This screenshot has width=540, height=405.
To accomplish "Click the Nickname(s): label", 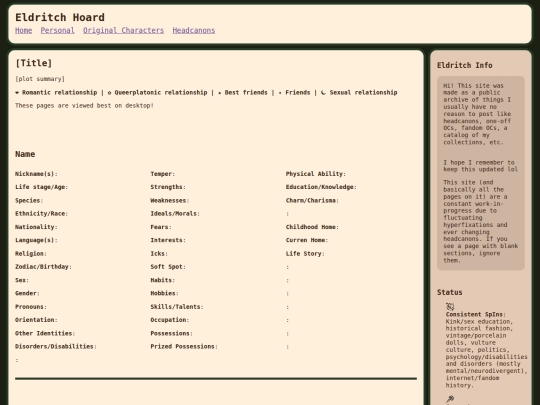I will tap(37, 174).
